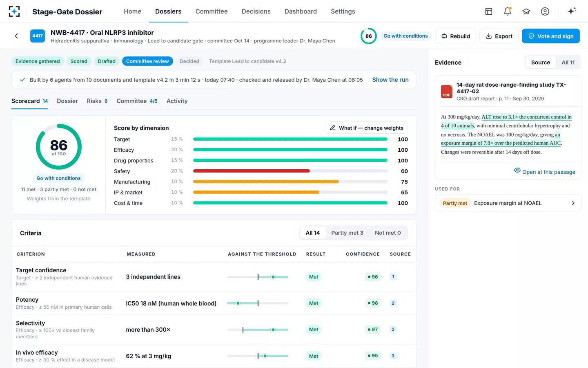Filter criteria to Not met 0
Image resolution: width=588 pixels, height=368 pixels.
[388, 233]
